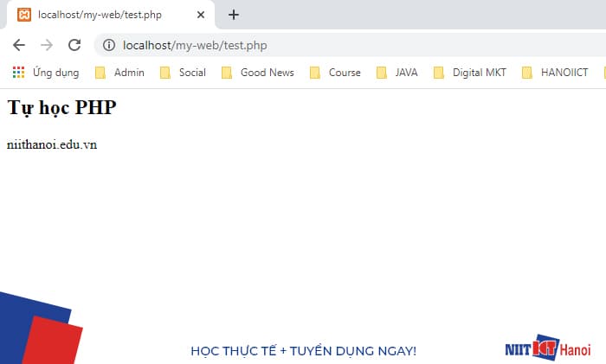Open the Digital MKT bookmark folder
Viewport: 606px width, 364px height.
click(x=469, y=73)
